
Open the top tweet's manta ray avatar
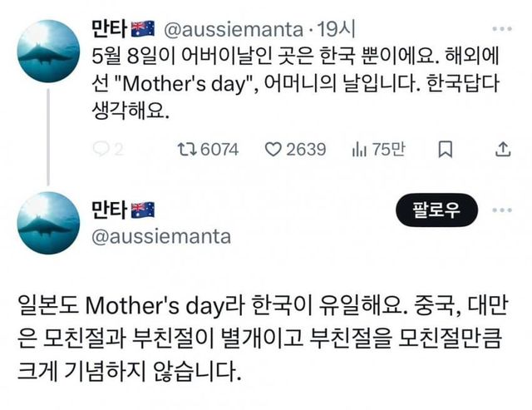pos(48,51)
